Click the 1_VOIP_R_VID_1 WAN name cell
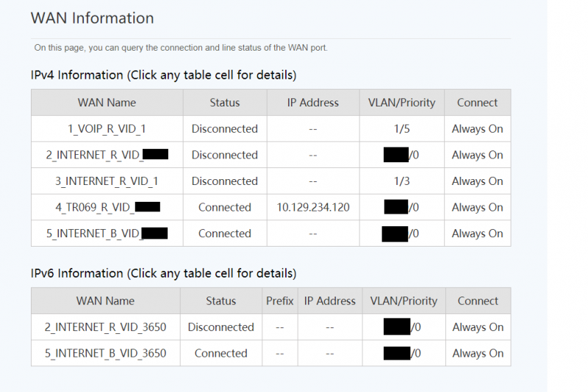The image size is (588, 392). (x=107, y=128)
